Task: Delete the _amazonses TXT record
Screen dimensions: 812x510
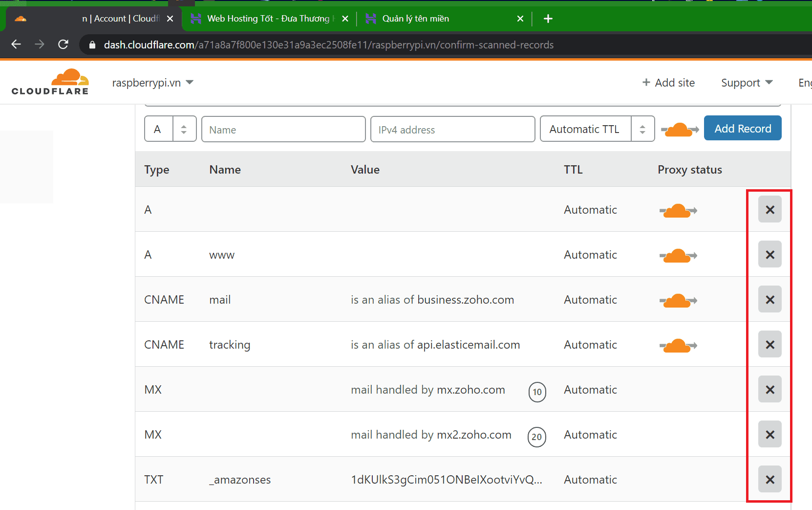Action: (x=769, y=479)
